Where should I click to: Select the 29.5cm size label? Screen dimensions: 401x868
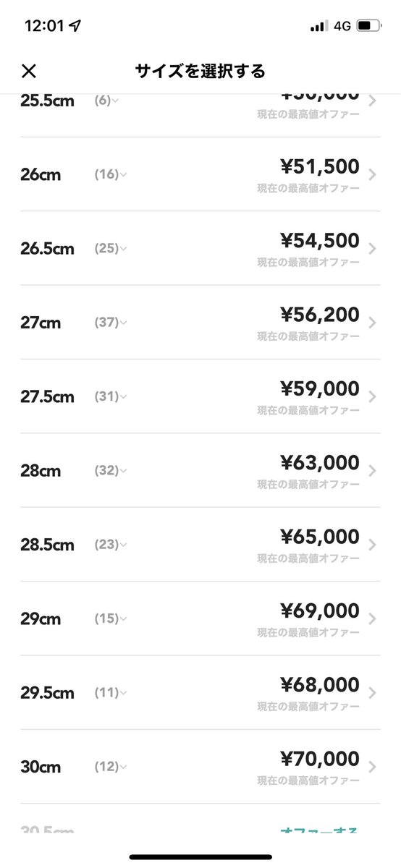47,693
